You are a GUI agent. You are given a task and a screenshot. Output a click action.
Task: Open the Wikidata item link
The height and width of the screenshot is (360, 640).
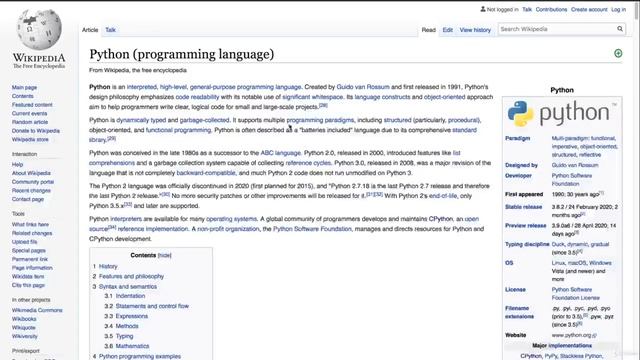[28, 276]
